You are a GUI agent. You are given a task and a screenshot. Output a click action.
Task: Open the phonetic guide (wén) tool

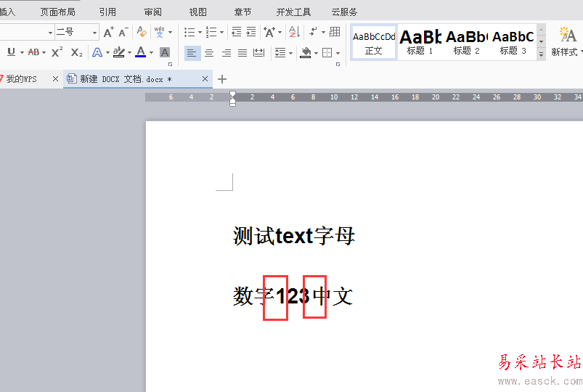pos(159,32)
